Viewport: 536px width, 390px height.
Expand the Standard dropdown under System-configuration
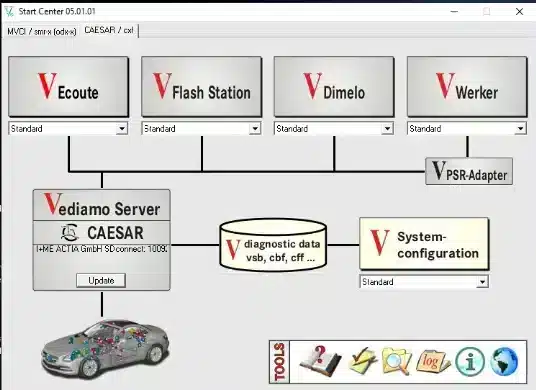click(482, 282)
